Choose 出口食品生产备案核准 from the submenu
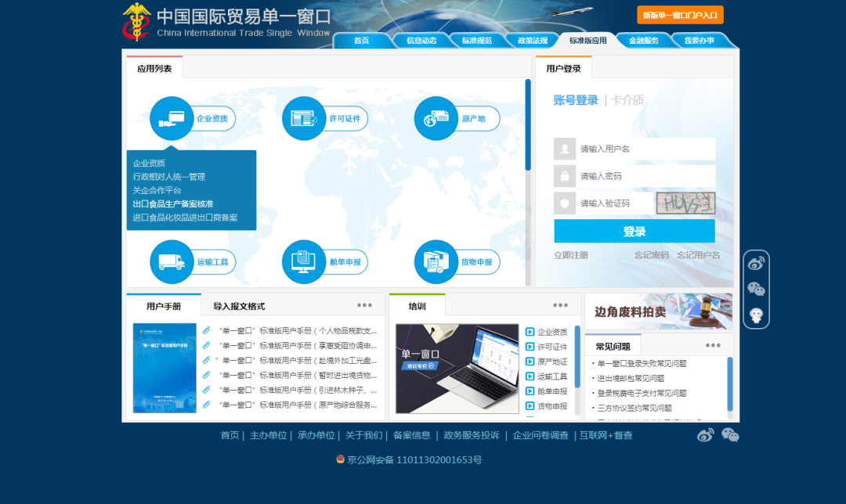The height and width of the screenshot is (504, 846). [x=173, y=203]
